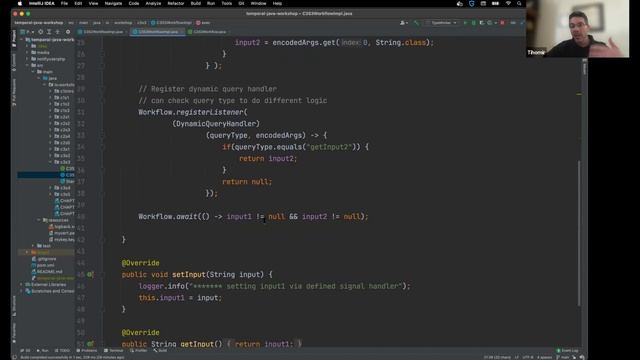Image resolution: width=640 pixels, height=360 pixels.
Task: Click the speaker webcam thumbnail
Action: [x=578, y=29]
